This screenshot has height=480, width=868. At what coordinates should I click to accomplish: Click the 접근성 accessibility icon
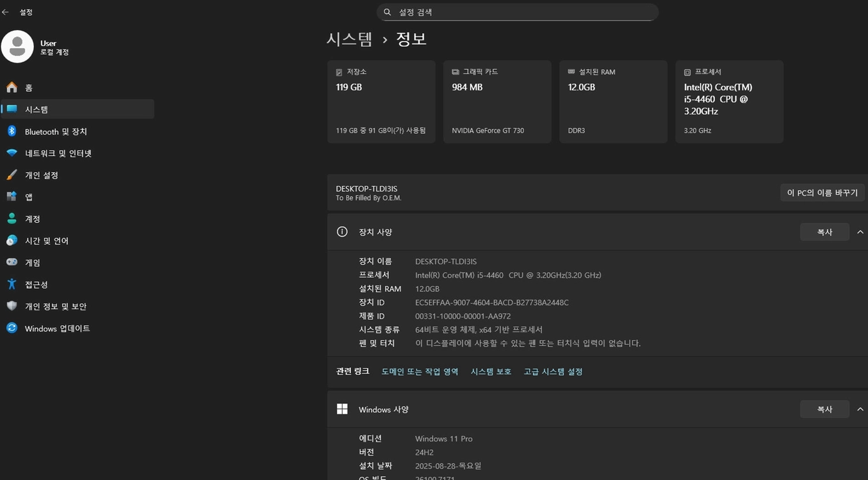click(12, 284)
